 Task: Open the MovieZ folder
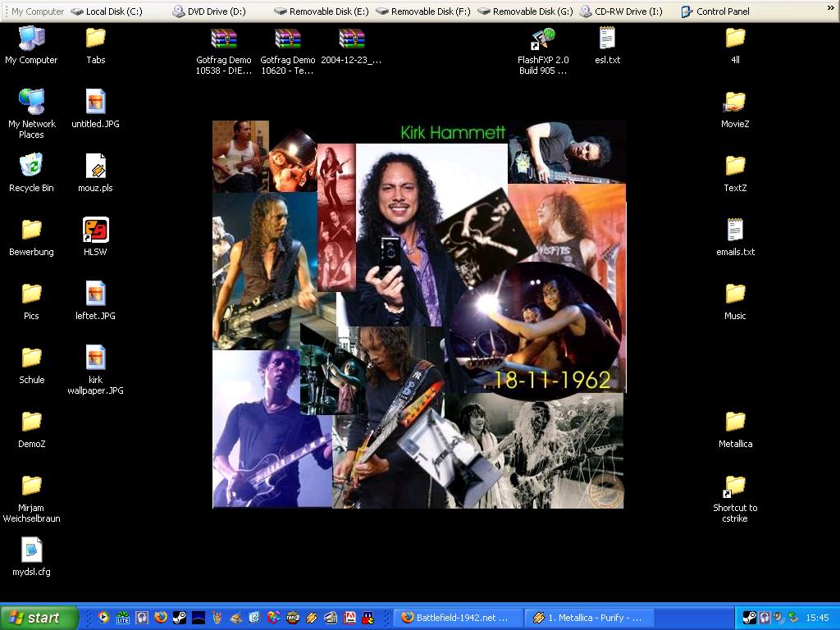coord(735,109)
